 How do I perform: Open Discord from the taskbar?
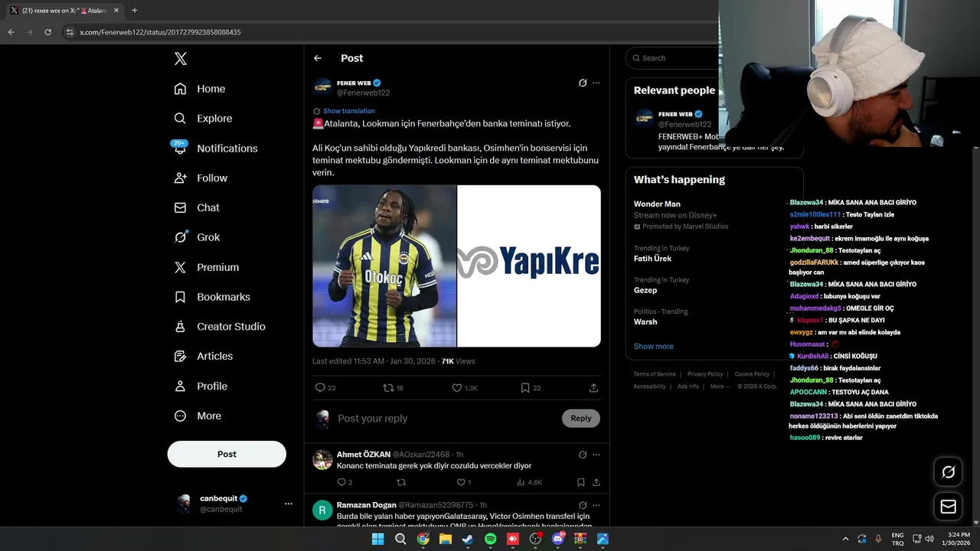coord(558,539)
